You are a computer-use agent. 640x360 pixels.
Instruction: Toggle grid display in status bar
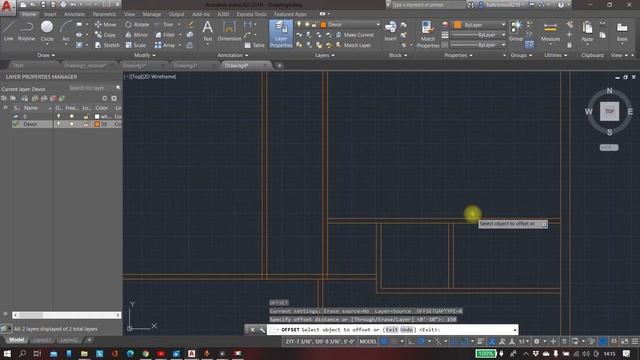(384, 341)
